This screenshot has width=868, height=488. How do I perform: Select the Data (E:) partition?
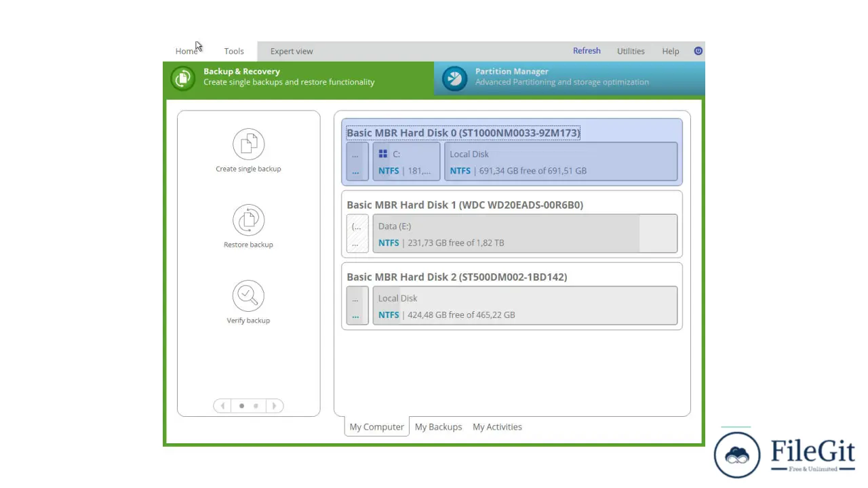(525, 234)
